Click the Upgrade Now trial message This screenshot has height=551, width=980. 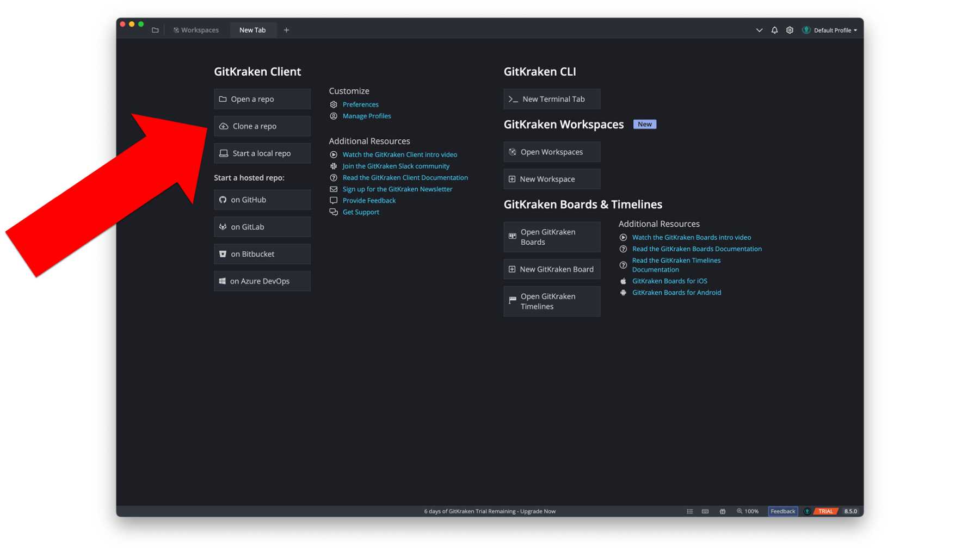(x=490, y=511)
